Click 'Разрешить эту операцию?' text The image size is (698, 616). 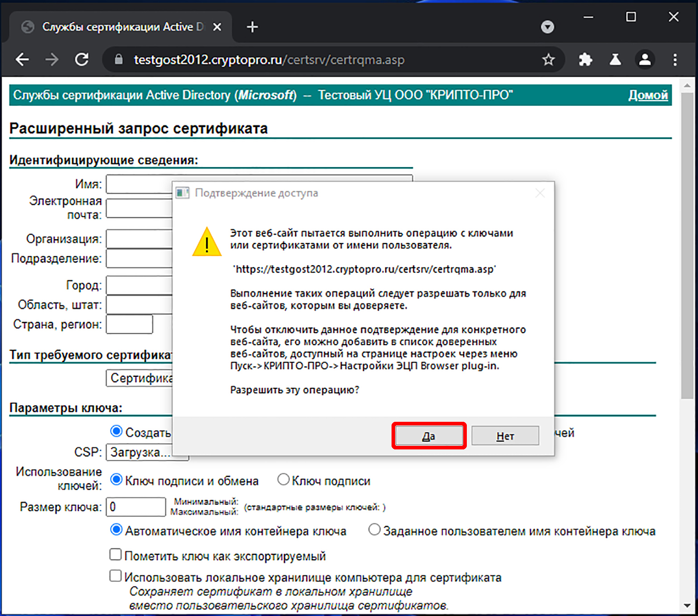pyautogui.click(x=294, y=390)
